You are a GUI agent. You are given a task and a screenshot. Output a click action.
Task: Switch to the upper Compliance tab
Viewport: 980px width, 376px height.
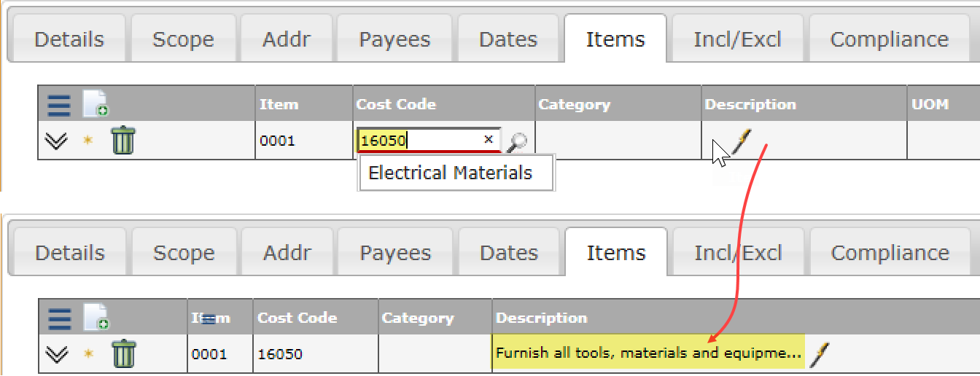point(890,39)
